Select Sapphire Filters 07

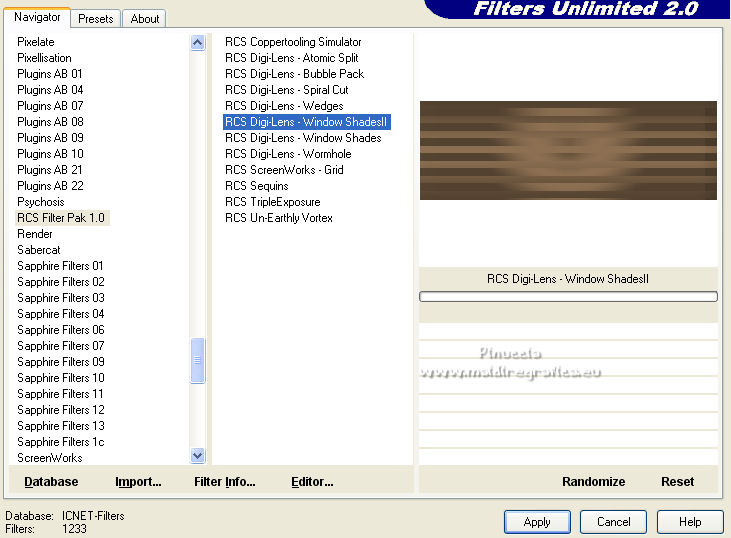pyautogui.click(x=61, y=345)
